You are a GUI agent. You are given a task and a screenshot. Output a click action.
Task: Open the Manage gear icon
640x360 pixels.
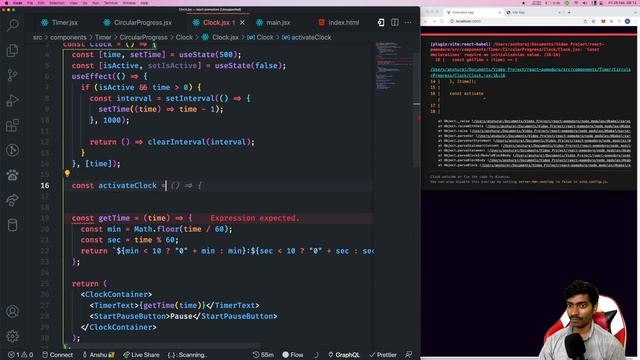coord(13,336)
